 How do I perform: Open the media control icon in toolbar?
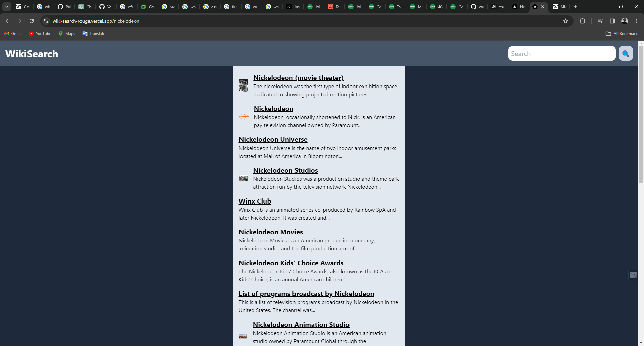coord(600,21)
